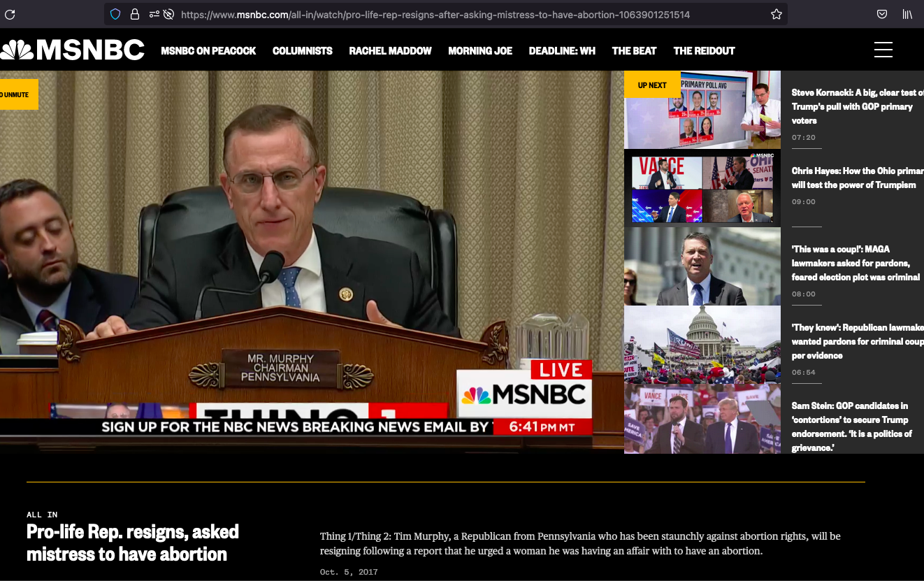
Task: Click the Thing 1/Thing 2 description text
Action: click(580, 543)
